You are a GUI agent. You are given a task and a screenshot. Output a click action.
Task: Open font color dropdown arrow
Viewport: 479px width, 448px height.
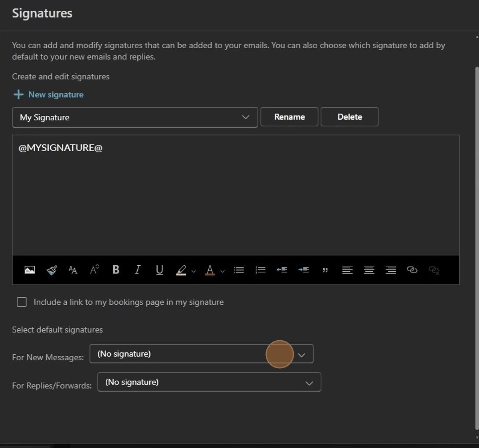(x=223, y=271)
